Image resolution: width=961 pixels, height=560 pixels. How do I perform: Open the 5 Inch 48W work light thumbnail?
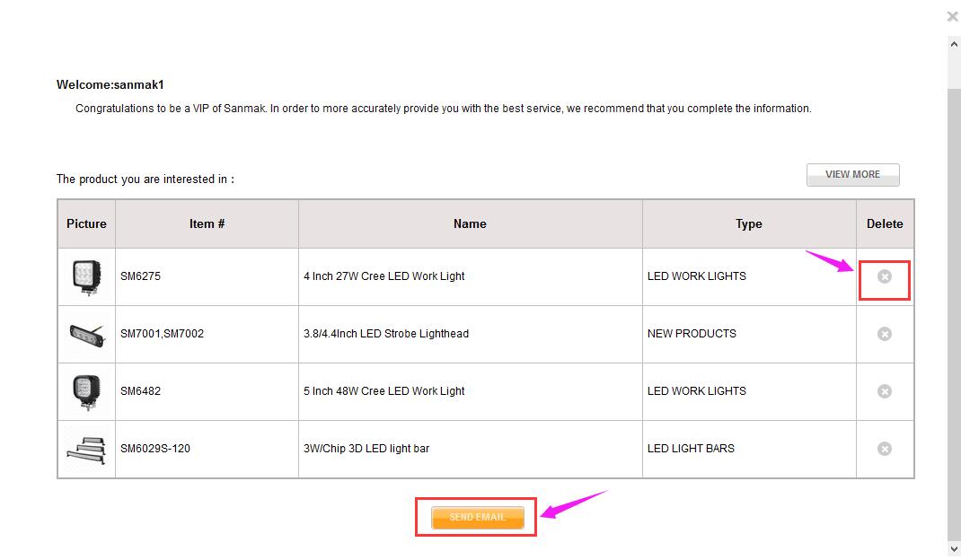pos(86,391)
